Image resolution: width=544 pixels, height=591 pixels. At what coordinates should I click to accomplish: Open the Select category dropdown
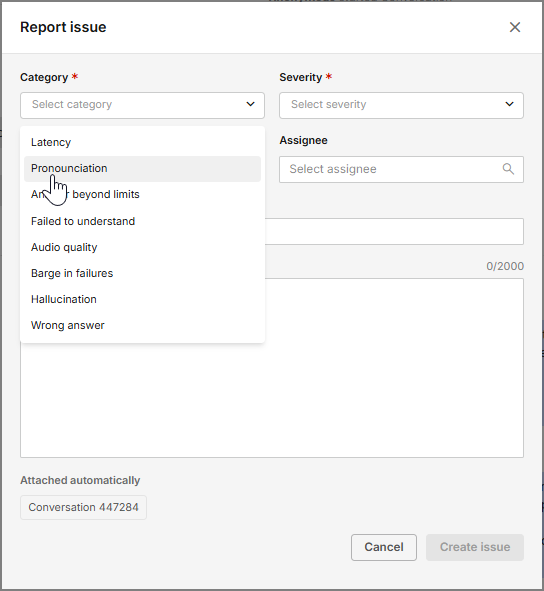point(142,105)
